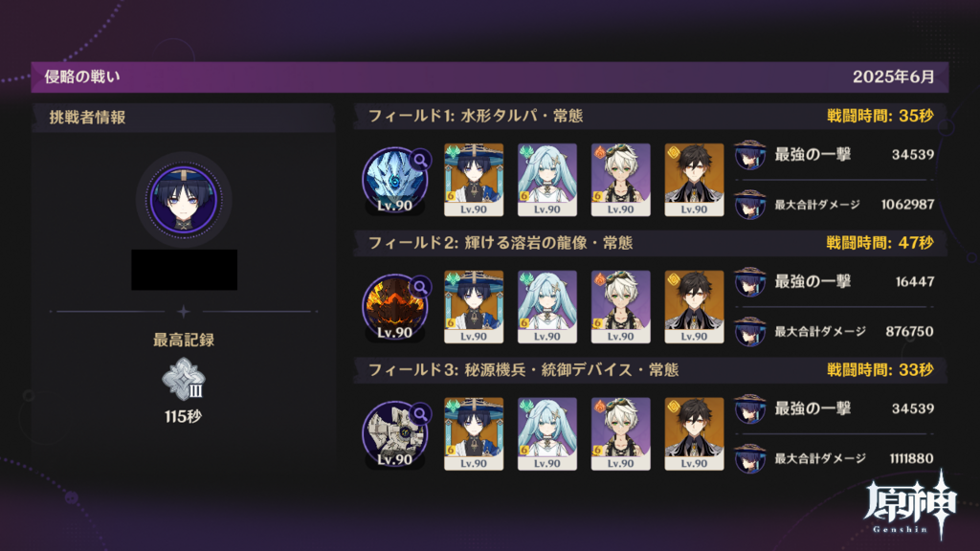Click Field 2 戦闘時間: 47秒 label
The width and height of the screenshot is (980, 551).
click(x=880, y=243)
